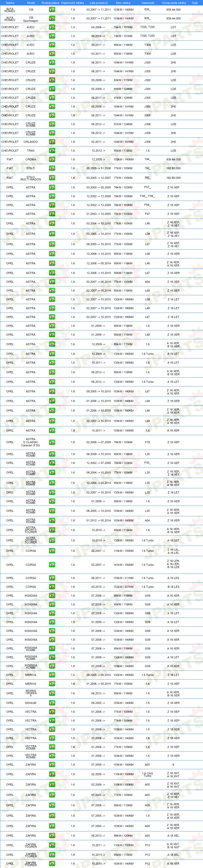The width and height of the screenshot is (203, 868).
Task: Click fuel icon in Zafira Tourer 85kW / 115KM row
Action: pos(52,855)
